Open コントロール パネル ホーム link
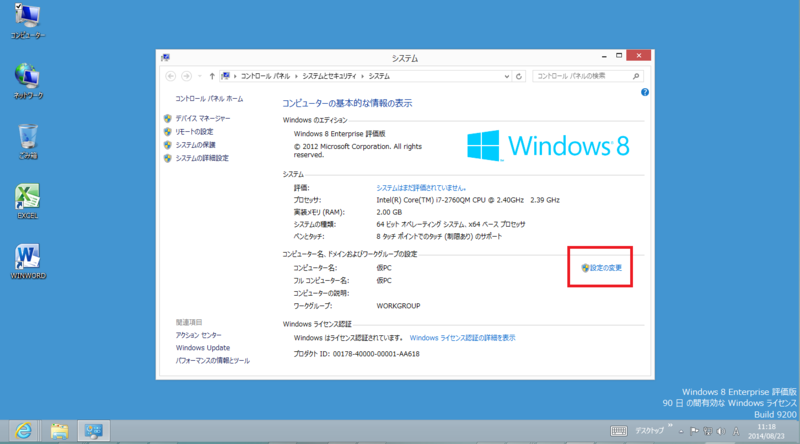The height and width of the screenshot is (444, 800). (209, 99)
